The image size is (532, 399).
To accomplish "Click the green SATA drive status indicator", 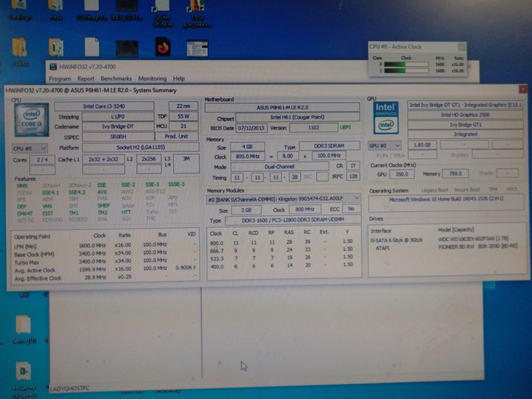I will pyautogui.click(x=372, y=240).
